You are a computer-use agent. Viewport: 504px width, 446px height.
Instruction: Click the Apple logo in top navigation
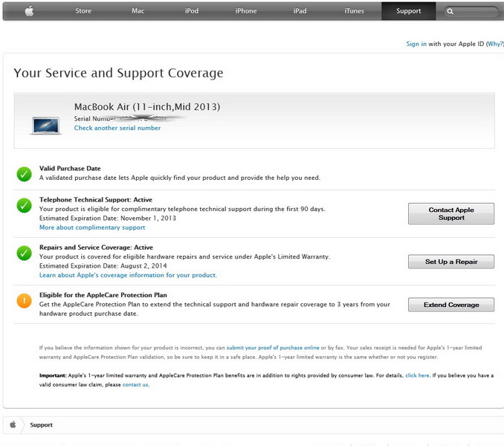(x=29, y=11)
